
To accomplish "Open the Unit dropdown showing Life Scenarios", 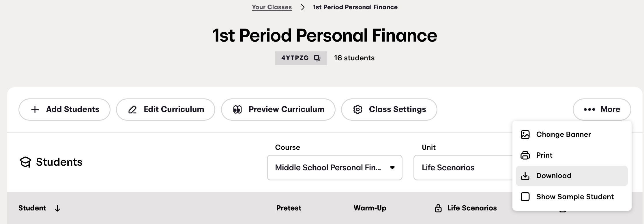I will [x=463, y=168].
